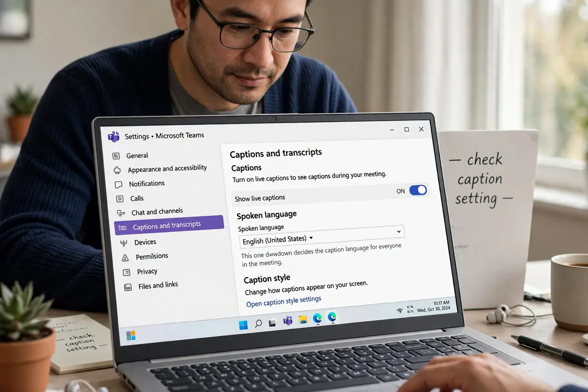Open the Privacy section icon
The image size is (588, 392).
[126, 273]
